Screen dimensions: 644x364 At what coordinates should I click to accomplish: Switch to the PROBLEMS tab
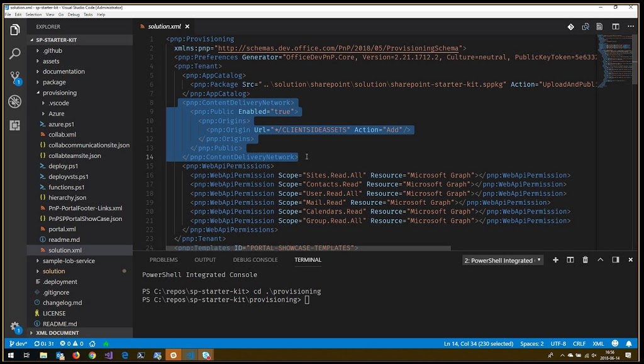164,260
